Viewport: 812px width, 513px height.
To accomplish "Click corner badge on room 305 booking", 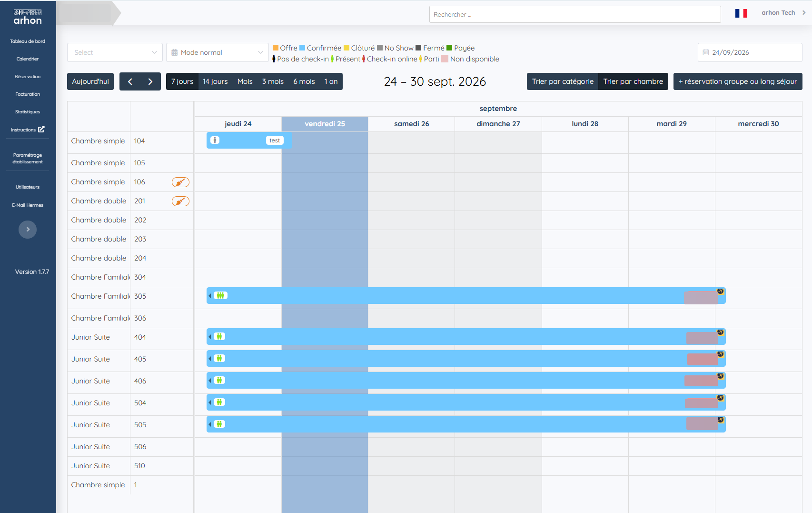I will click(721, 291).
